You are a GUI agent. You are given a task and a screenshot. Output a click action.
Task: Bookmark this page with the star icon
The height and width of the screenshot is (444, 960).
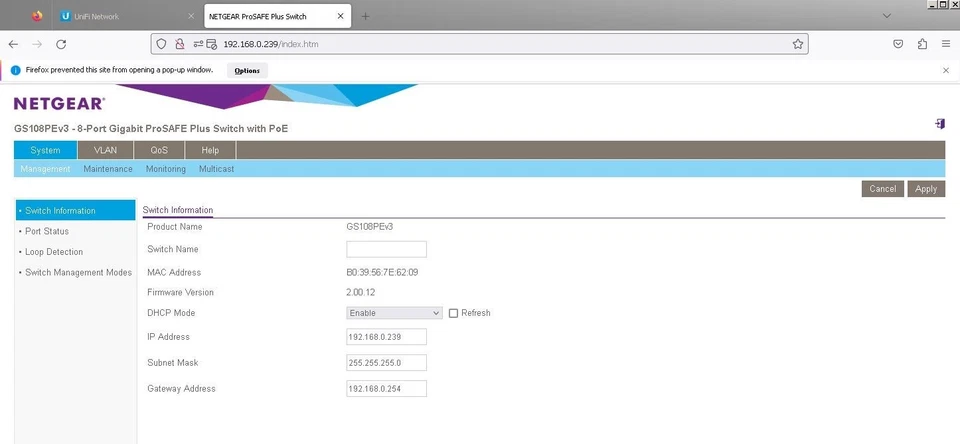coord(798,44)
